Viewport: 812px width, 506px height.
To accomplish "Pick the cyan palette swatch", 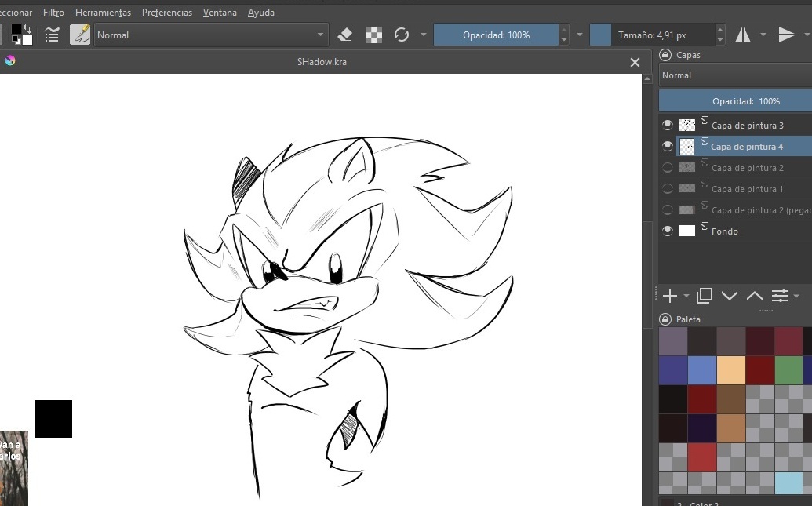I will point(788,483).
